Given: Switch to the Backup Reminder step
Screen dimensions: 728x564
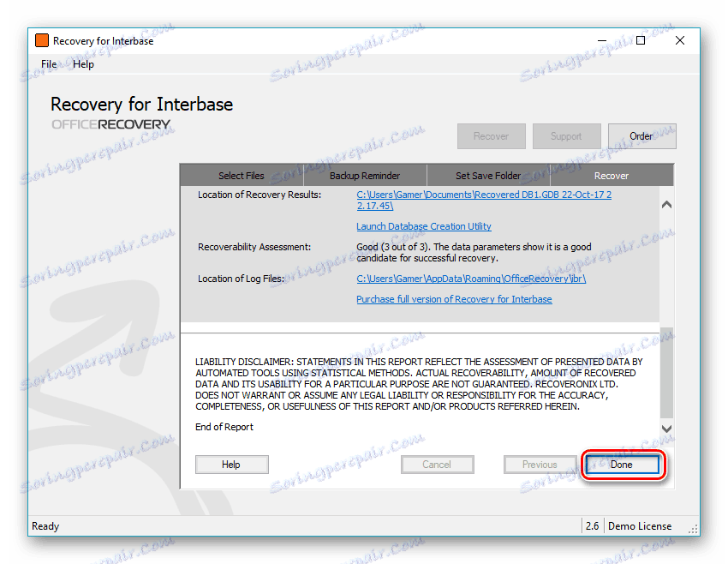Looking at the screenshot, I should point(365,176).
